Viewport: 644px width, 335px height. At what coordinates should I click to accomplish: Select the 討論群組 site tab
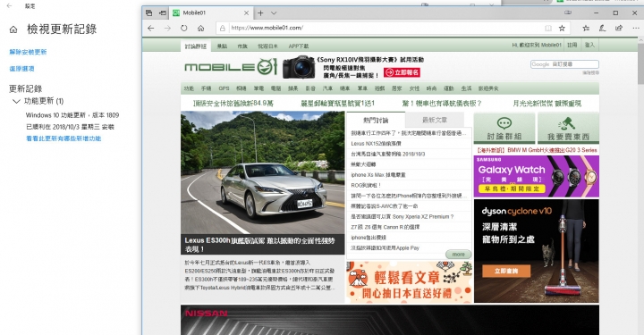196,46
